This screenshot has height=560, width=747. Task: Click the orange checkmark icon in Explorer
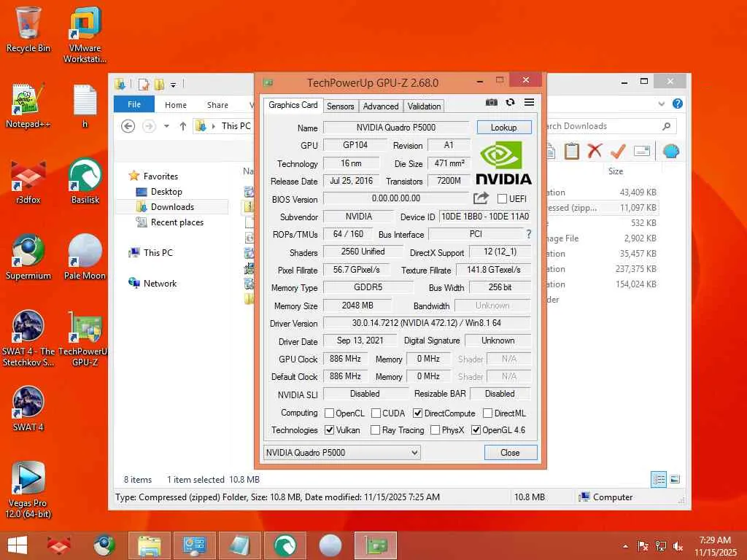pyautogui.click(x=618, y=151)
